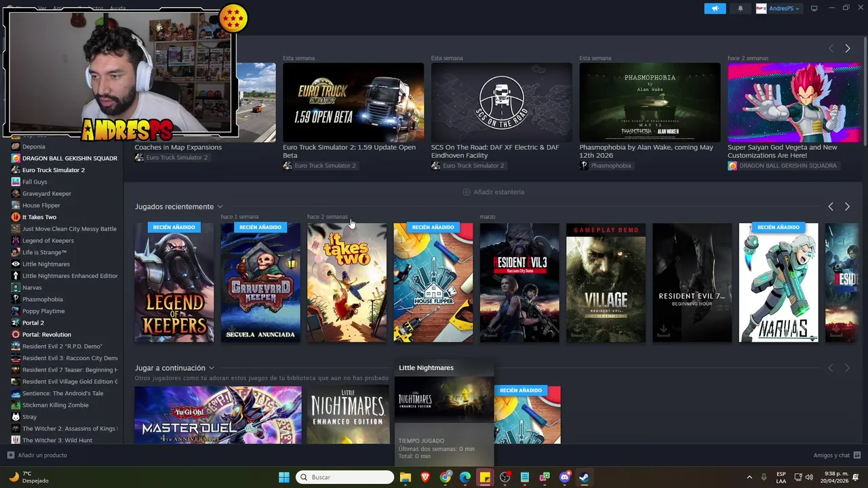Image resolution: width=868 pixels, height=488 pixels.
Task: Open File Explorer from the taskbar
Action: tap(406, 477)
